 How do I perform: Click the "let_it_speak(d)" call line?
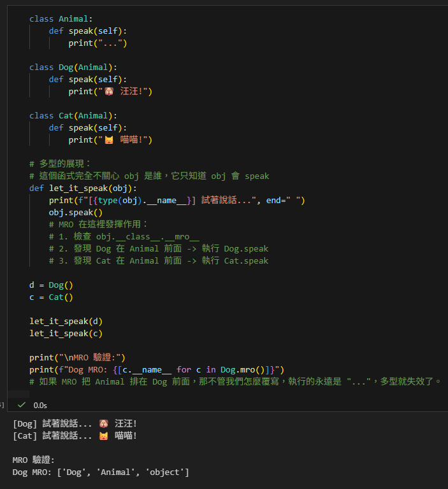click(66, 322)
